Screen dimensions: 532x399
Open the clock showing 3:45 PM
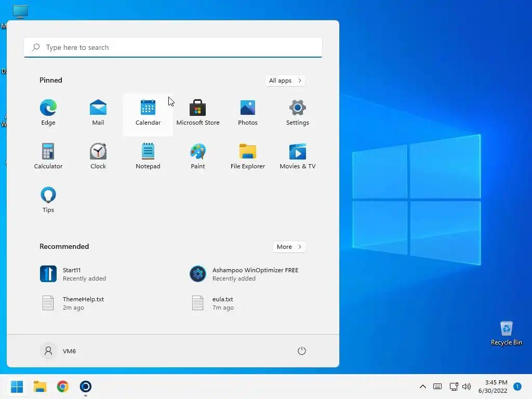[x=493, y=387]
